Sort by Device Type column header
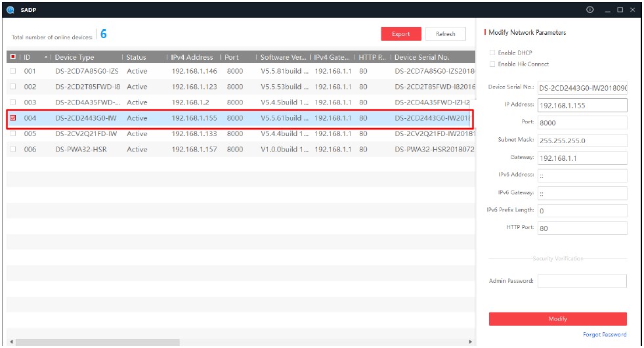The height and width of the screenshot is (348, 644). [x=75, y=57]
